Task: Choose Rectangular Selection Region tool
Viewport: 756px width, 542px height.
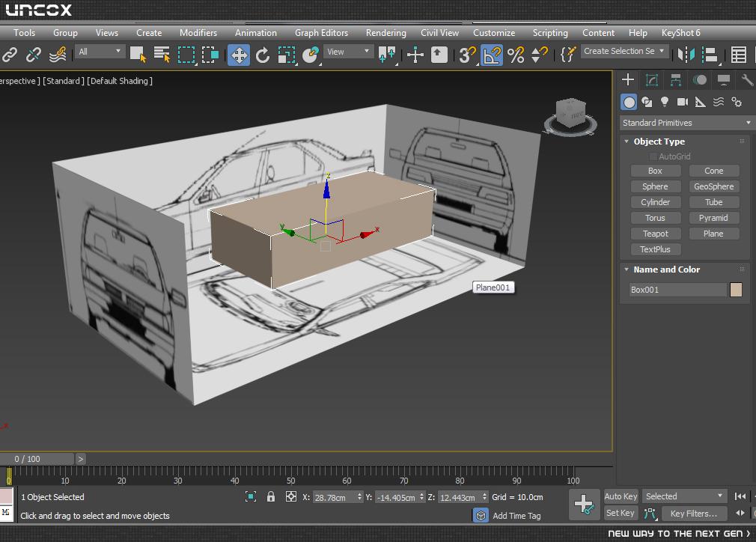Action: pyautogui.click(x=186, y=55)
